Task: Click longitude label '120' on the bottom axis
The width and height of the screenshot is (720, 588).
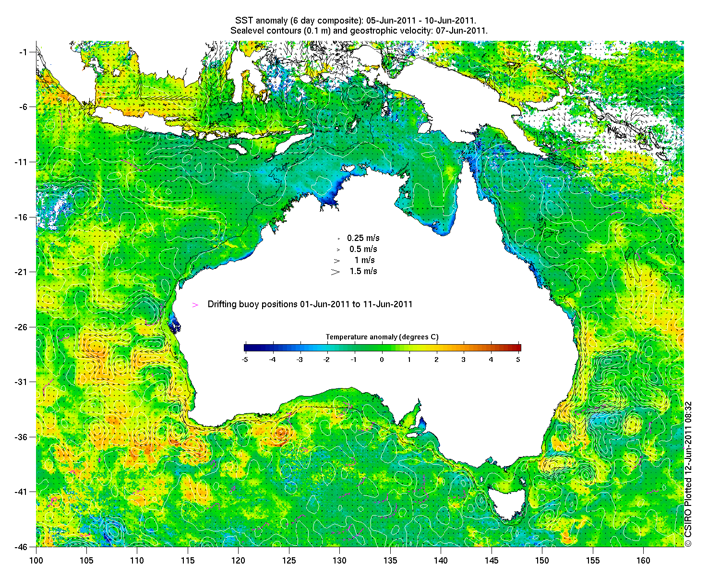Action: [x=239, y=560]
